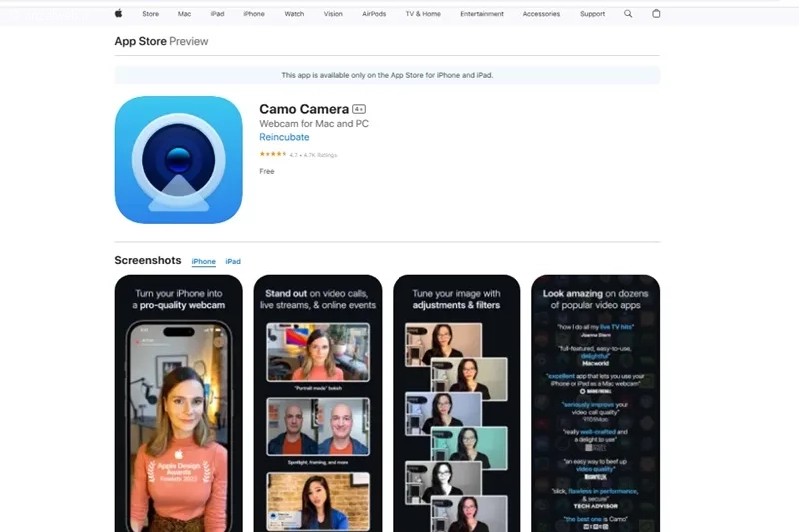Open the iPad navigation menu item

point(217,14)
